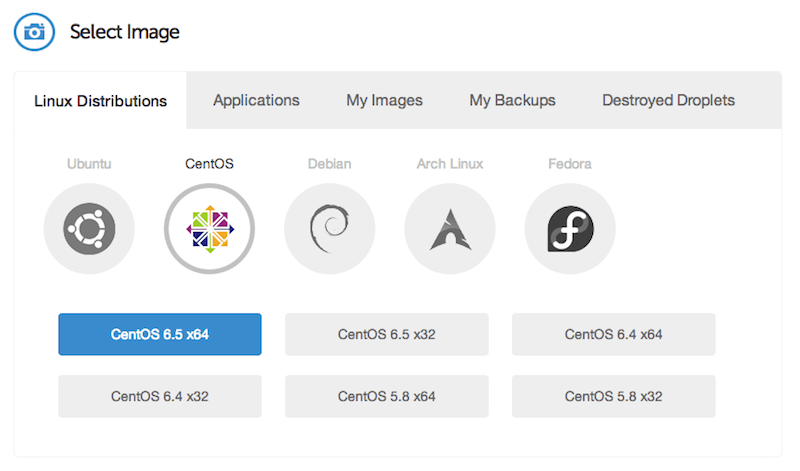Screen dimensions: 800x471
Task: Choose the Fedora distribution logo
Action: (570, 230)
